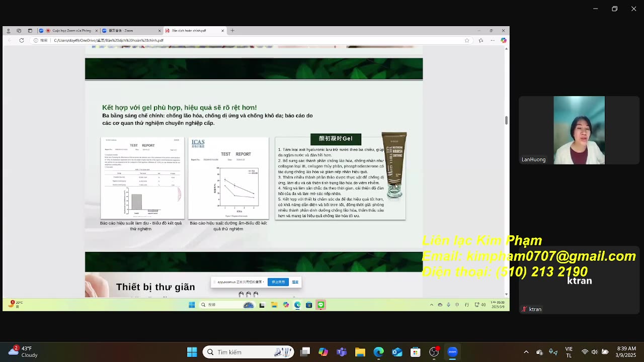Viewport: 644px width, 362px height.
Task: Change the VIE TL input language
Action: pos(569,352)
